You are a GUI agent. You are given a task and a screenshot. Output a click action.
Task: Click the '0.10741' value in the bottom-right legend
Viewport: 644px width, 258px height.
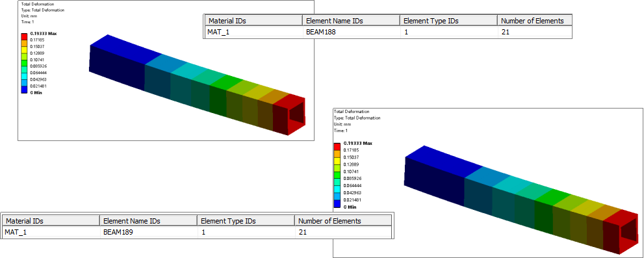tap(350, 171)
